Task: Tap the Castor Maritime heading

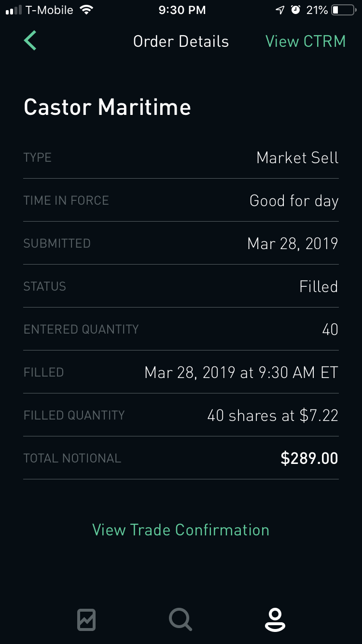Action: click(107, 107)
